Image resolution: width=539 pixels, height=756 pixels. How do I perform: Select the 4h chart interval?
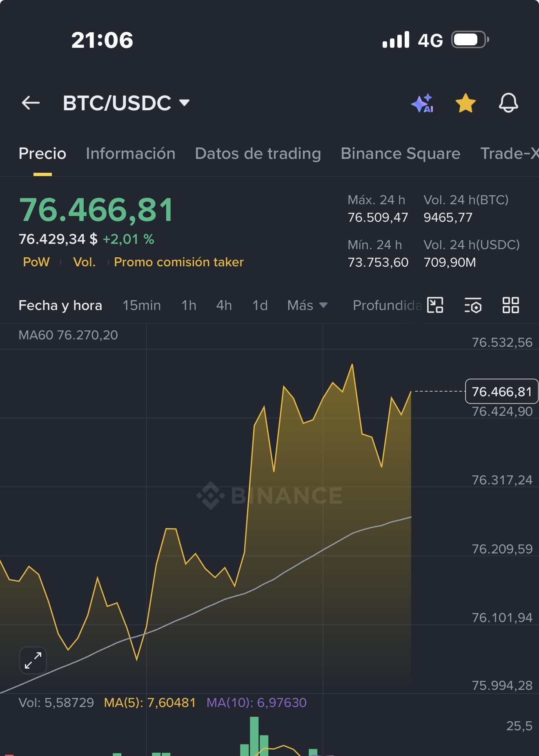224,305
